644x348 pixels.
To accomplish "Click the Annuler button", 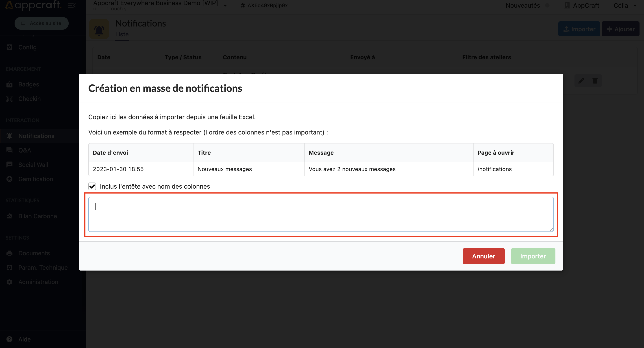I will point(483,256).
